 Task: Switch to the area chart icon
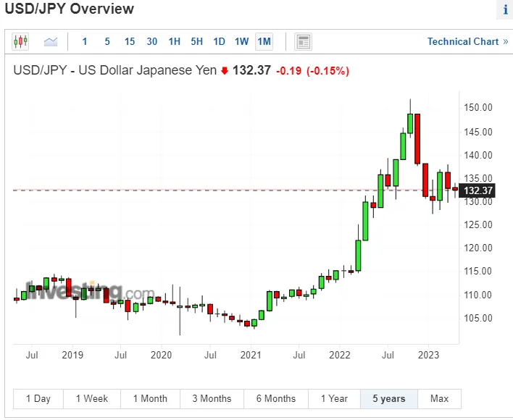(51, 41)
